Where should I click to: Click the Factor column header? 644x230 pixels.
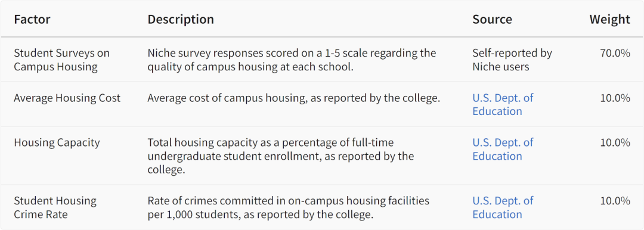(32, 19)
